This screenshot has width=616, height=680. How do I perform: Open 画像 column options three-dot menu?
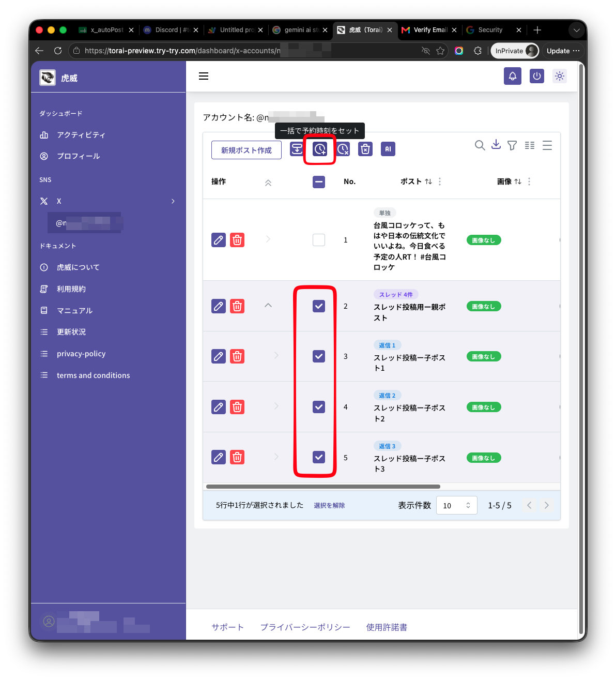(x=529, y=182)
